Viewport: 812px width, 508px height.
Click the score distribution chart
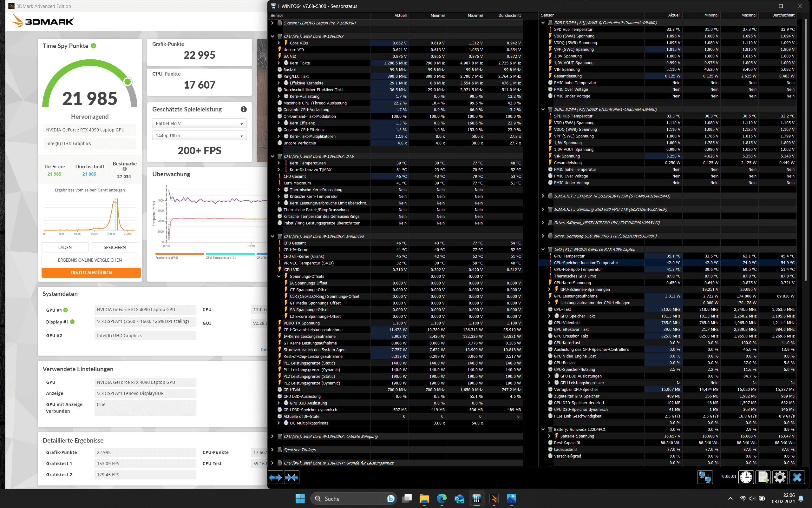89,217
